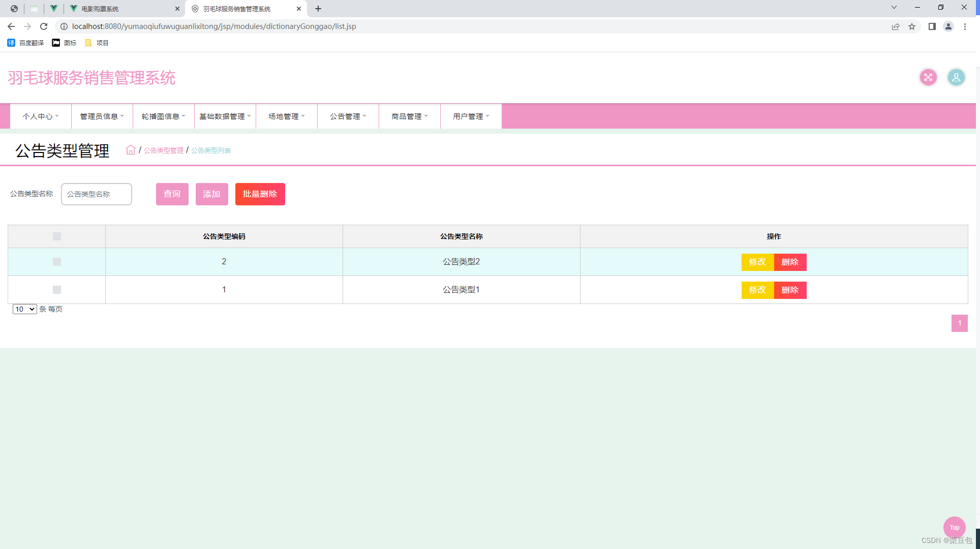Reload the page with refresh icon

(44, 26)
